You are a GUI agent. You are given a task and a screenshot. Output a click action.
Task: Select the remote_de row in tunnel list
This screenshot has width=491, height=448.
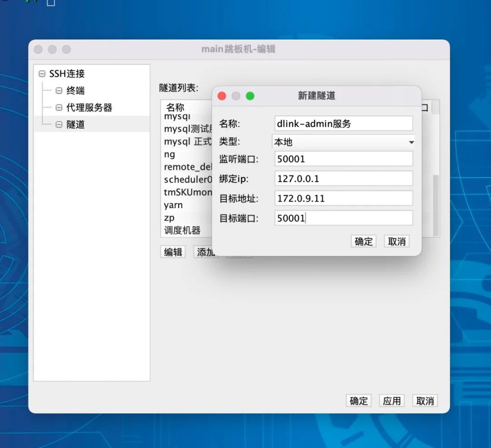tap(187, 167)
